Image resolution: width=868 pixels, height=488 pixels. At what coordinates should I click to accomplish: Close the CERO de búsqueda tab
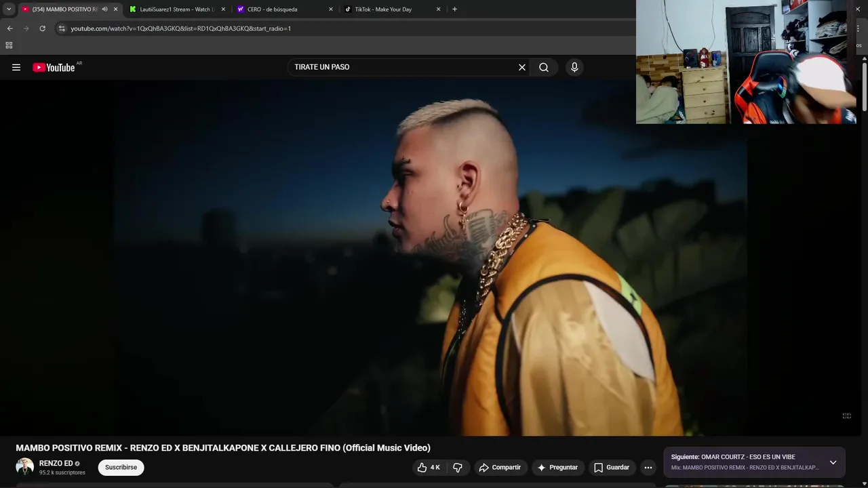point(331,9)
